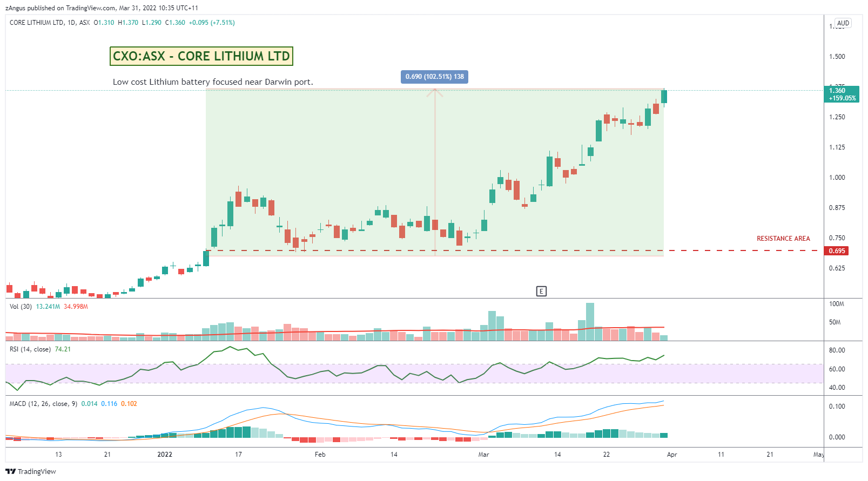Click the AUD currency label
The width and height of the screenshot is (868, 481).
pos(843,23)
